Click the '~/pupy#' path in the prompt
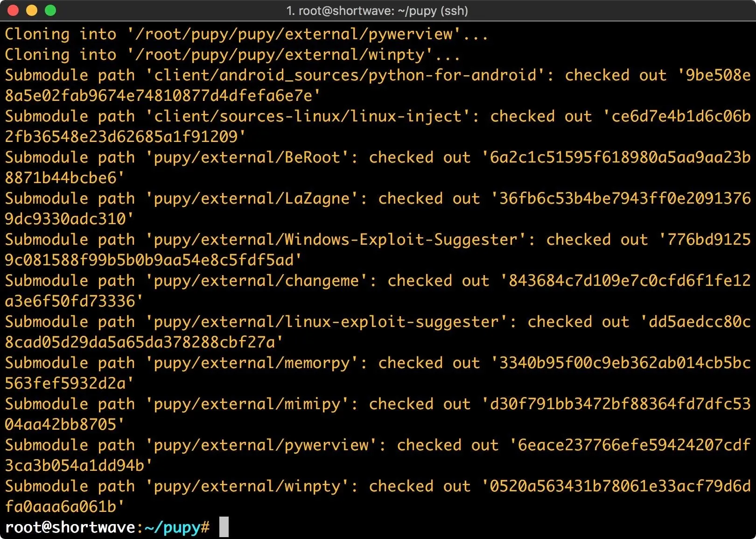The image size is (756, 539). click(177, 527)
